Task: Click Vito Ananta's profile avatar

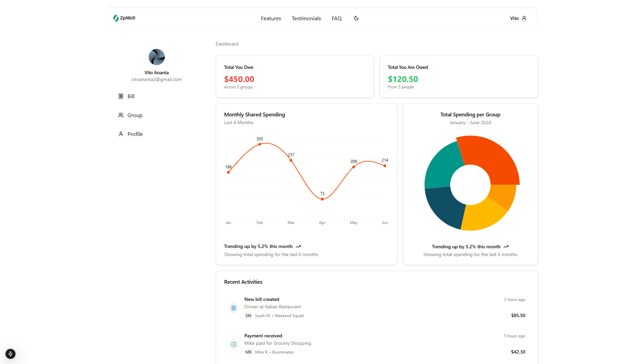Action: coord(156,57)
